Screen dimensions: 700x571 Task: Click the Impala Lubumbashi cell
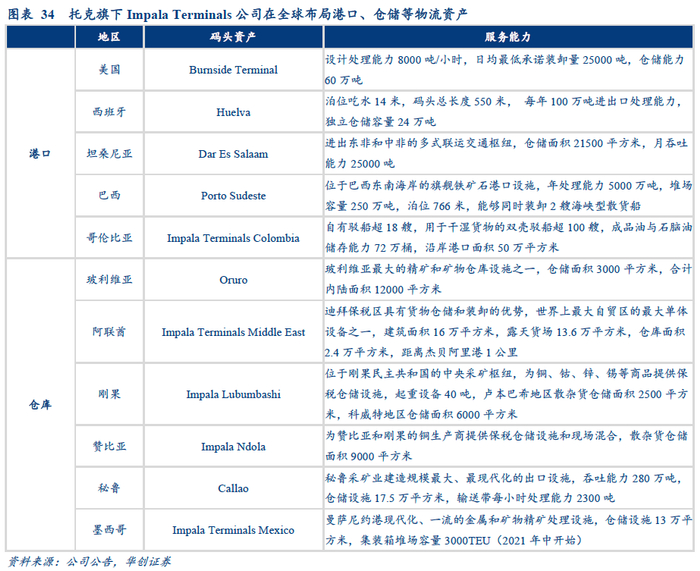tap(233, 394)
